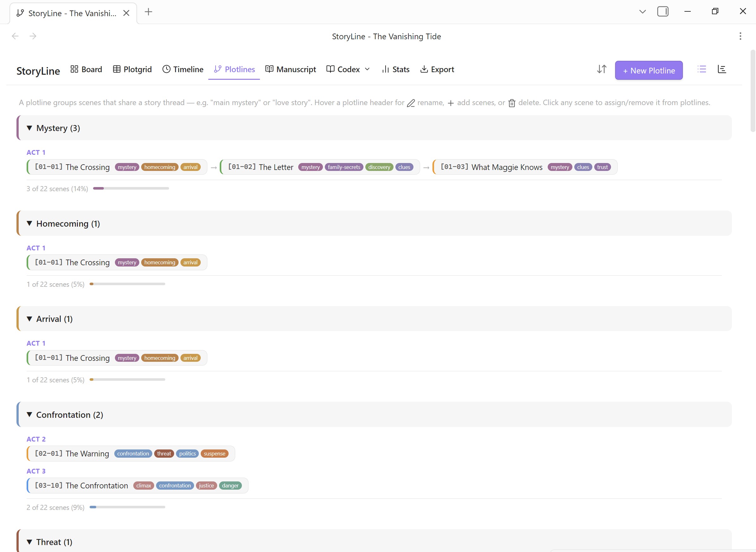Image resolution: width=756 pixels, height=552 pixels.
Task: Click the Mystery progress bar at 14%
Action: pyautogui.click(x=131, y=188)
